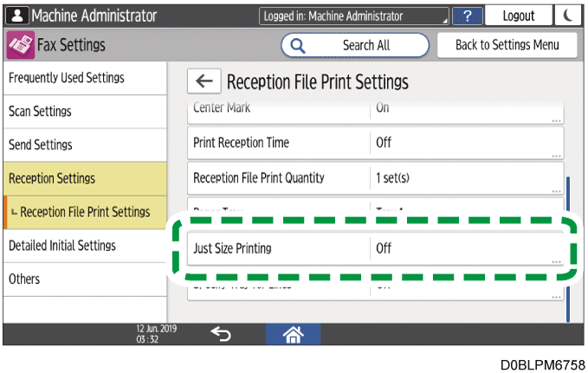
Task: Expand Reception Settings in the sidebar
Action: tap(83, 178)
